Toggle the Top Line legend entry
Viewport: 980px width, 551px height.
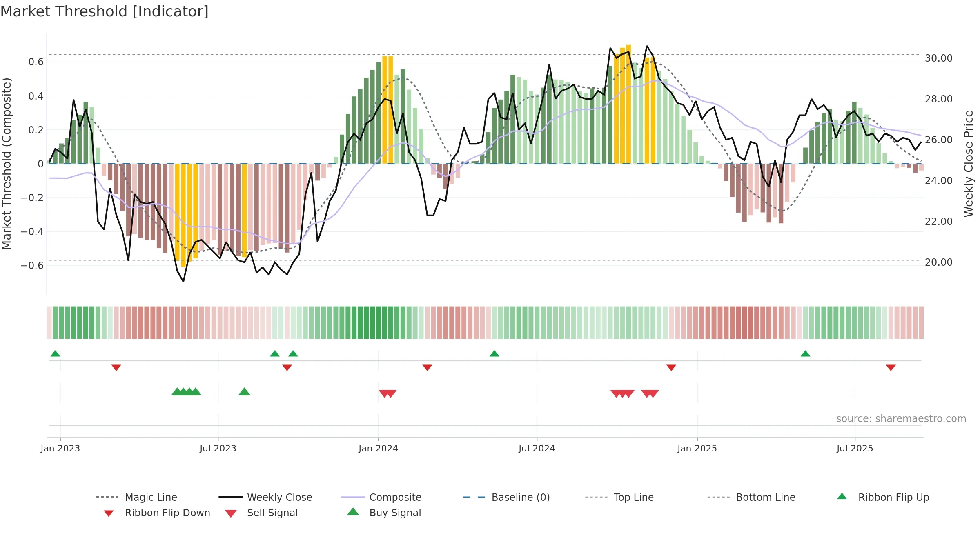pos(619,497)
